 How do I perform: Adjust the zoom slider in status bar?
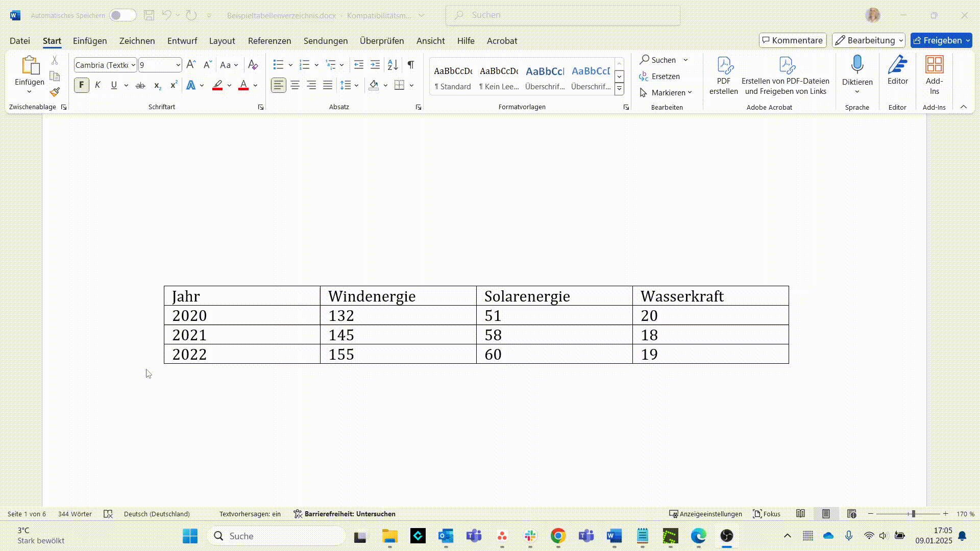pos(913,514)
